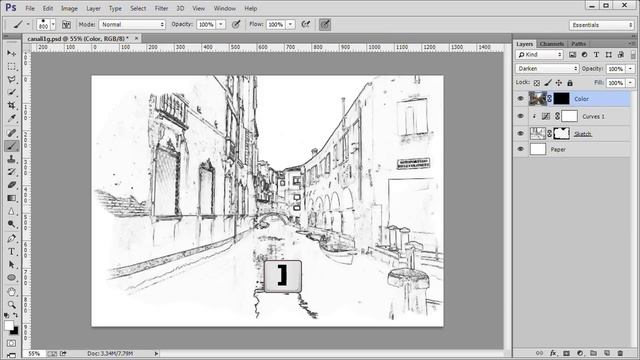This screenshot has width=640, height=360.
Task: Toggle lock image pixels
Action: 548,83
